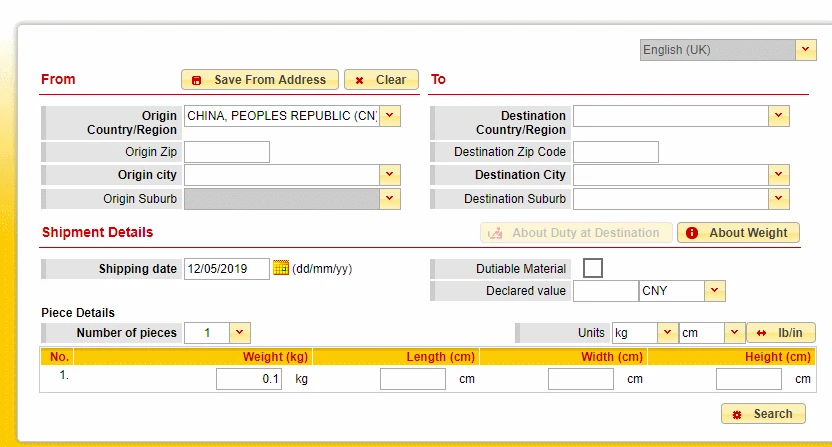Image resolution: width=832 pixels, height=447 pixels.
Task: Open the language selector English (UK)
Action: [728, 50]
